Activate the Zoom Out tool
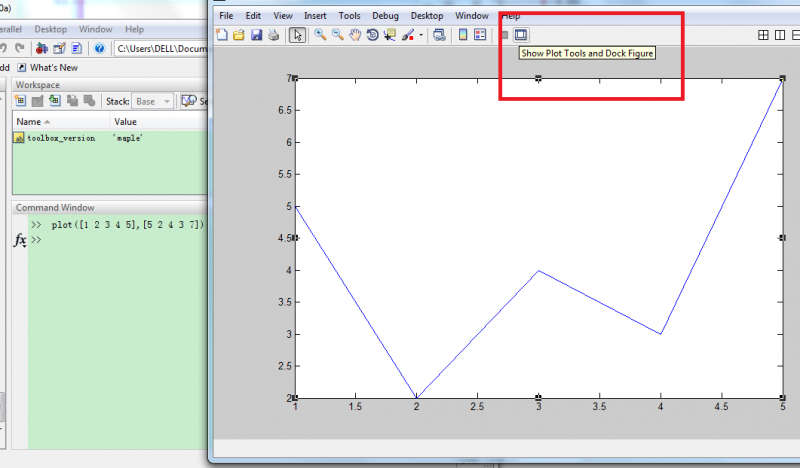The image size is (800, 468). pos(337,35)
